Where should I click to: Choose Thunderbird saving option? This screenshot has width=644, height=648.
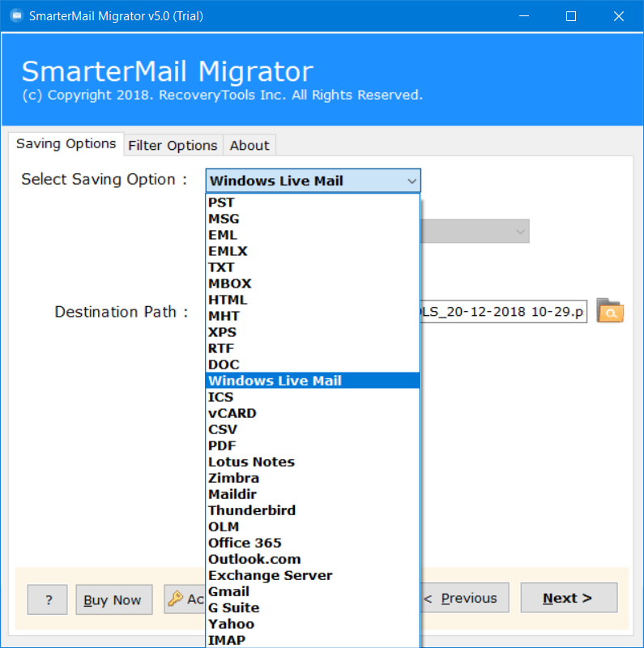[x=313, y=510]
